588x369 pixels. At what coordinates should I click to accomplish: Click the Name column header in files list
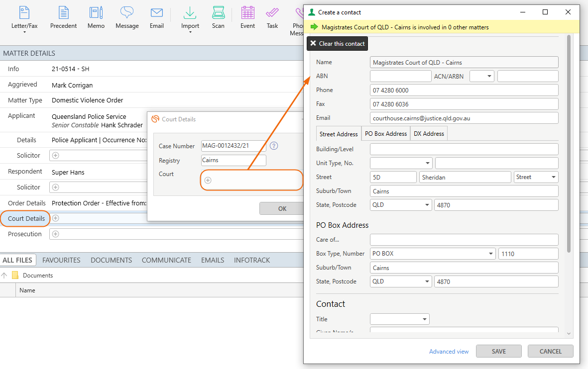pyautogui.click(x=27, y=290)
